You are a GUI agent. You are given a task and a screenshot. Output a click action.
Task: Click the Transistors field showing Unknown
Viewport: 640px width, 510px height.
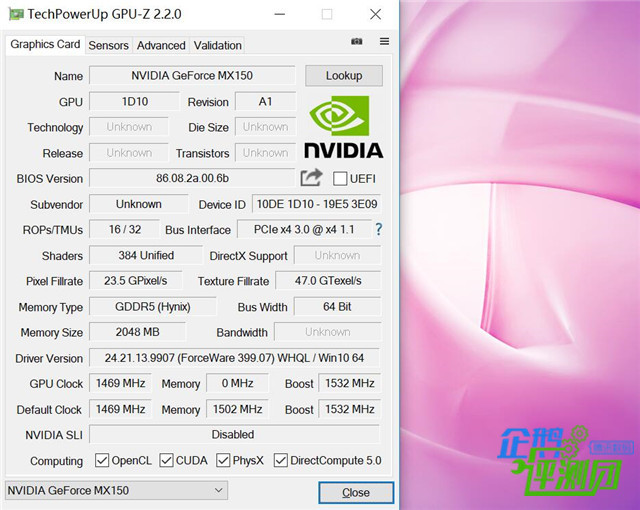265,153
